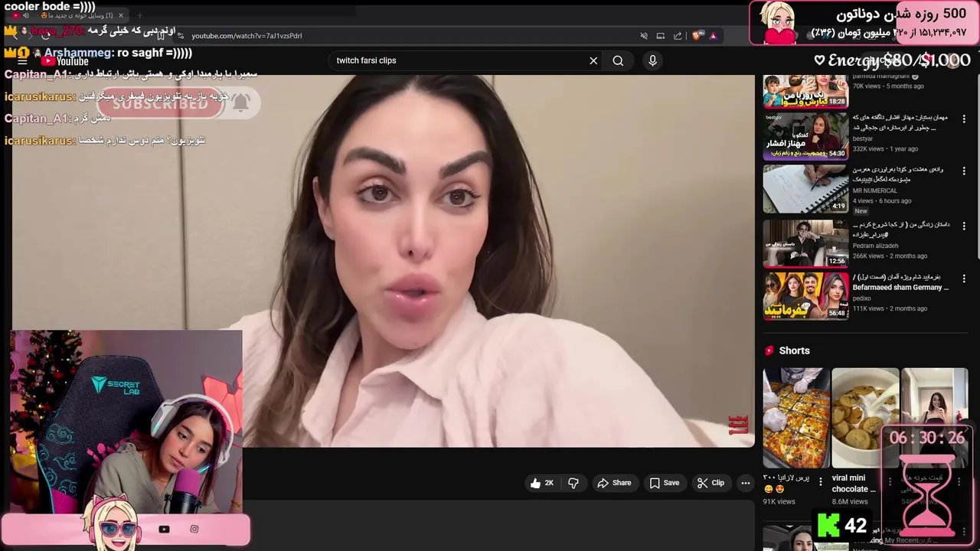Click the bestyar channel name

(x=863, y=139)
